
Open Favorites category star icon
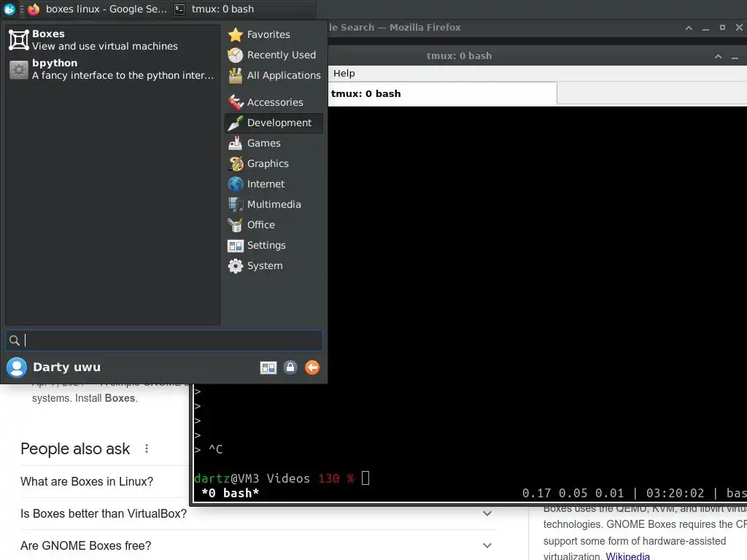pyautogui.click(x=236, y=34)
